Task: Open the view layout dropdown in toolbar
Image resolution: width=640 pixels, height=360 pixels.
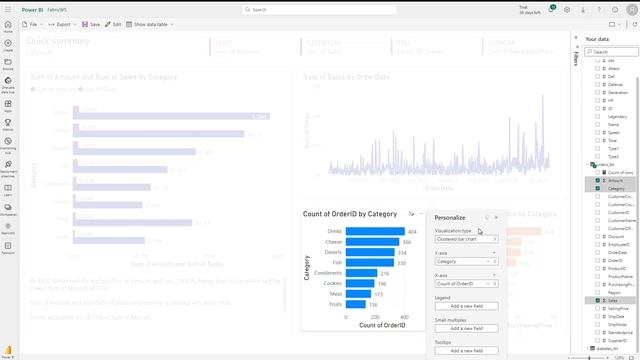Action: point(615,24)
